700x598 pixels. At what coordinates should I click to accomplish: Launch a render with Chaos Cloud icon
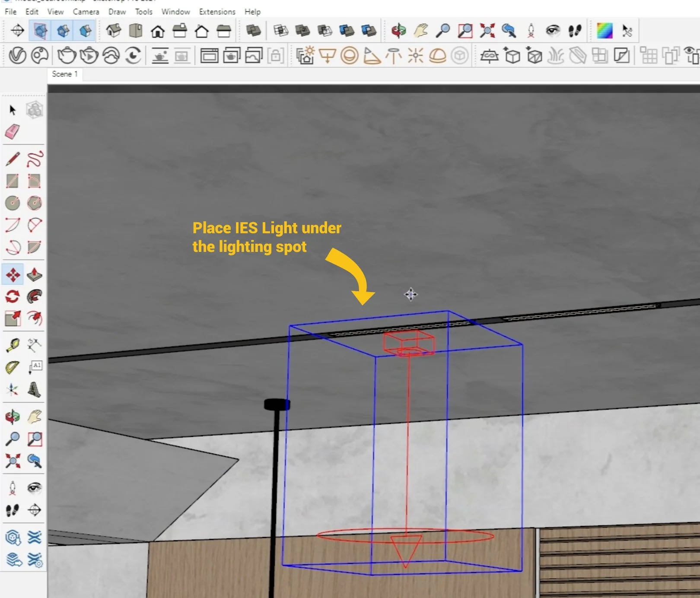(x=111, y=55)
